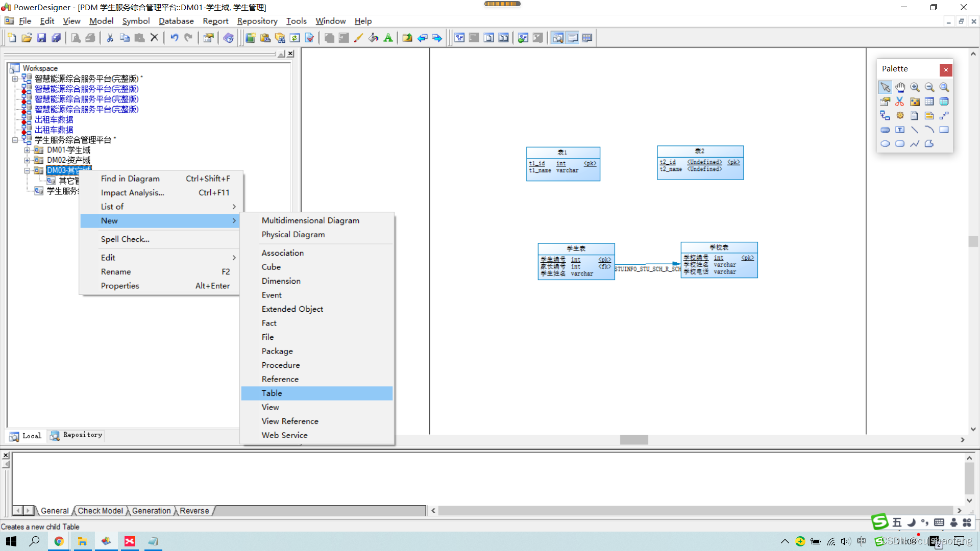Select the Text tool in Palette
The image size is (980, 551).
[x=900, y=130]
